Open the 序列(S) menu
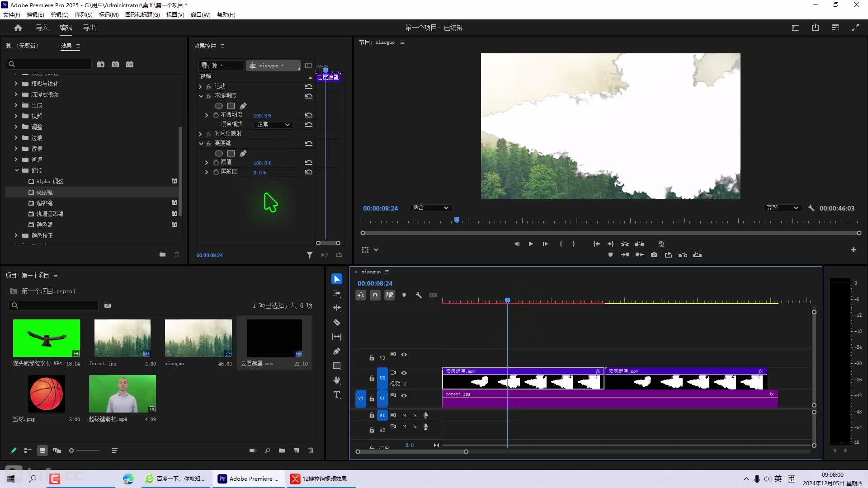 84,15
